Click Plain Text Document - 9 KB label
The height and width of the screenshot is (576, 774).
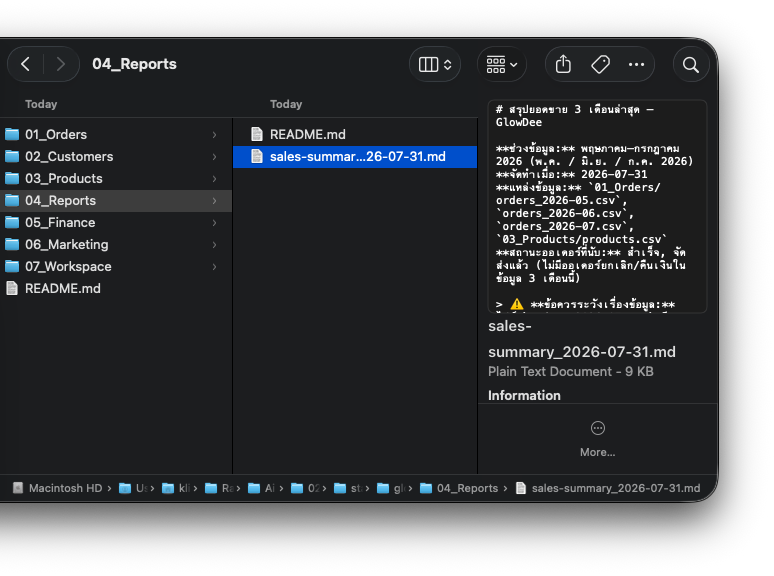(x=571, y=372)
